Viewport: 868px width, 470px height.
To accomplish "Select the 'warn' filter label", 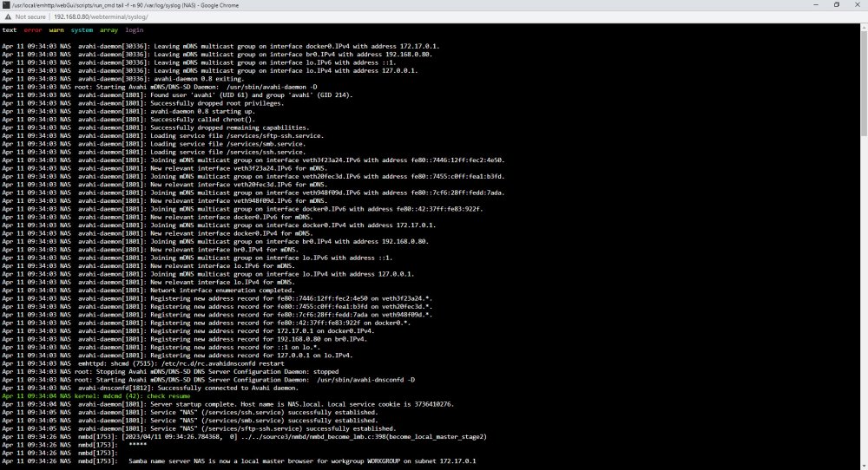I will click(x=56, y=29).
